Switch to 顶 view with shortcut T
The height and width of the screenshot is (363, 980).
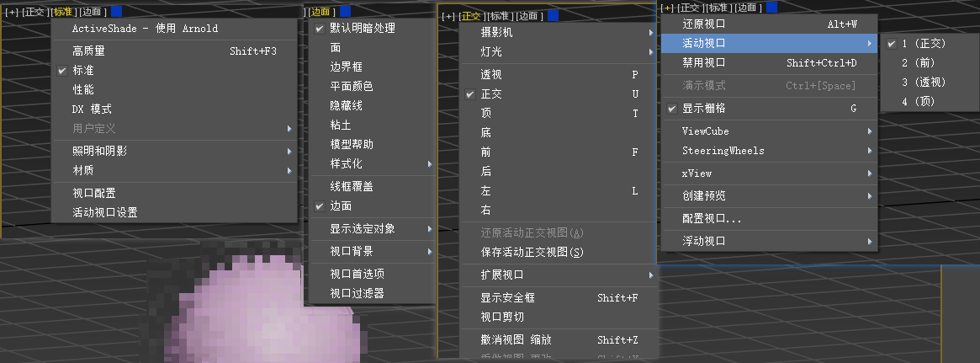[x=558, y=114]
